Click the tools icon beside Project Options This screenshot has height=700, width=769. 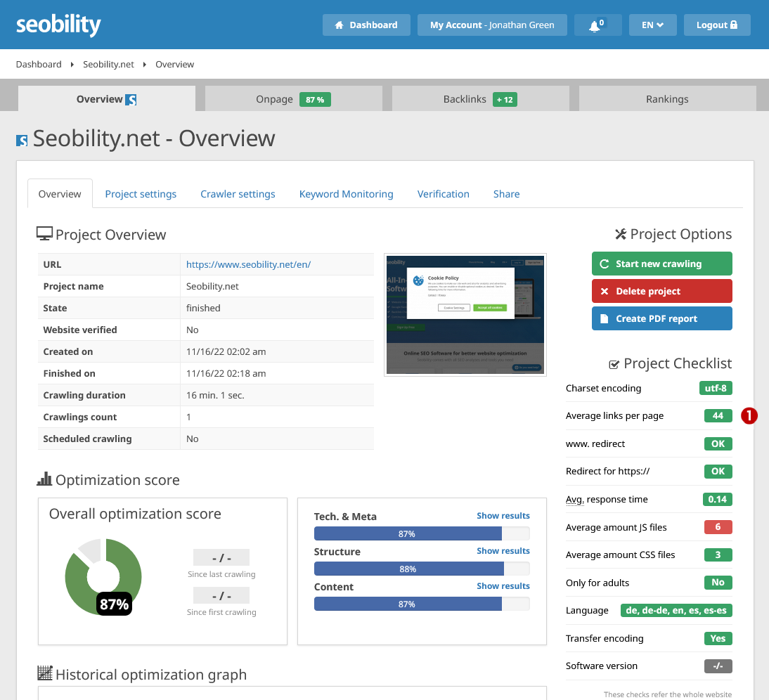(621, 234)
